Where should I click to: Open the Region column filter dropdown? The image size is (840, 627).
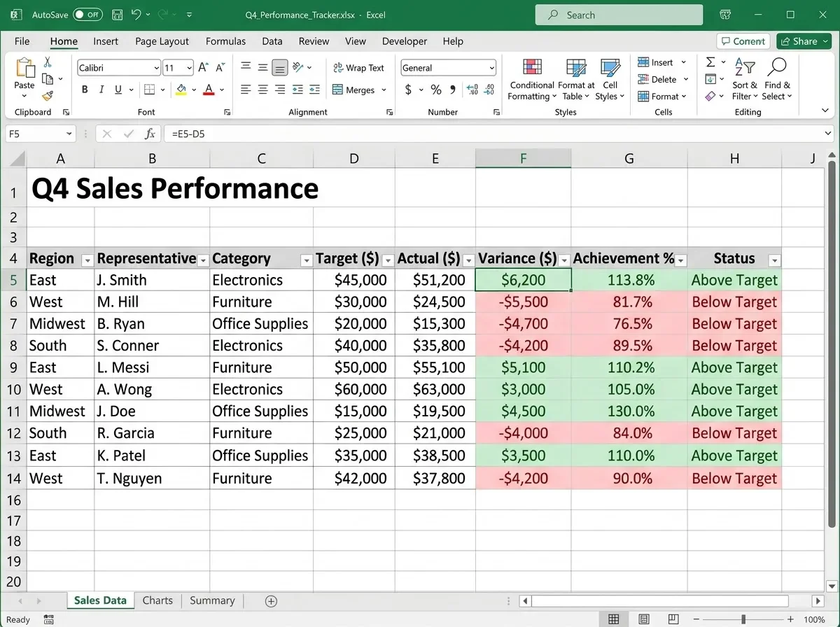[87, 260]
